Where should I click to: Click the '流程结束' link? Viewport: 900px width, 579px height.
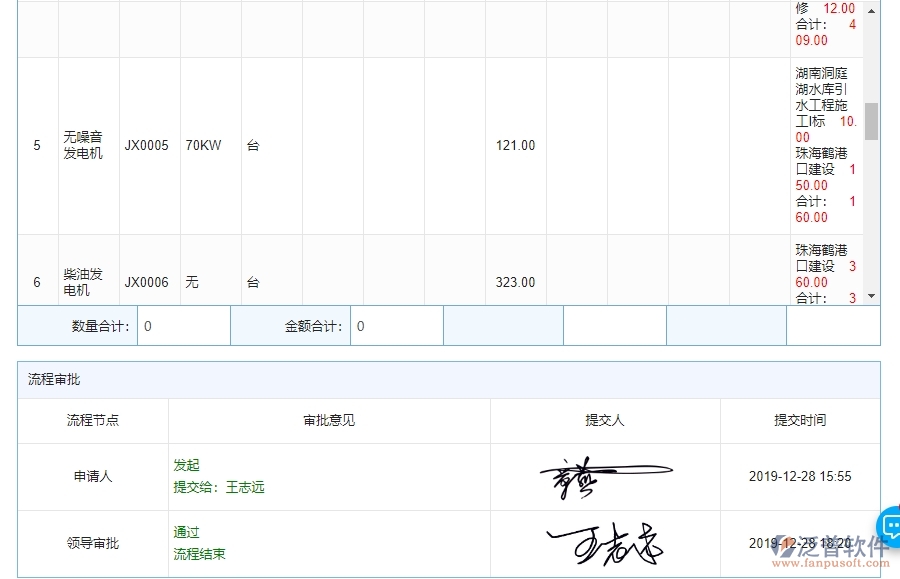[198, 553]
